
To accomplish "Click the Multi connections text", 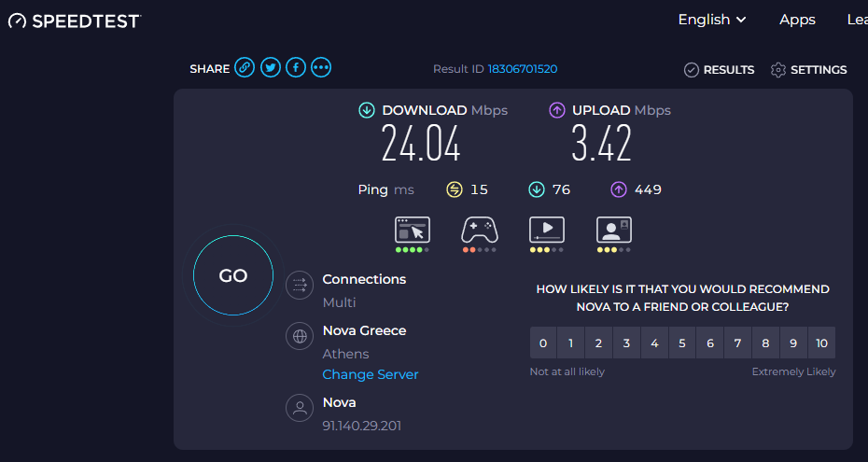I will click(x=339, y=302).
